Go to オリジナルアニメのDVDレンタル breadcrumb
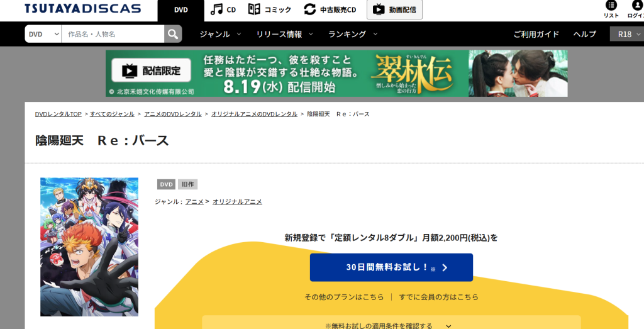The width and height of the screenshot is (644, 329). tap(254, 114)
